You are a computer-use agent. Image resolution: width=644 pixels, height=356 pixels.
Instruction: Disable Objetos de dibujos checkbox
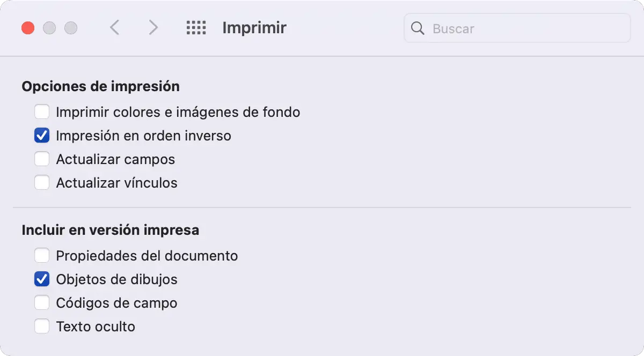click(42, 279)
